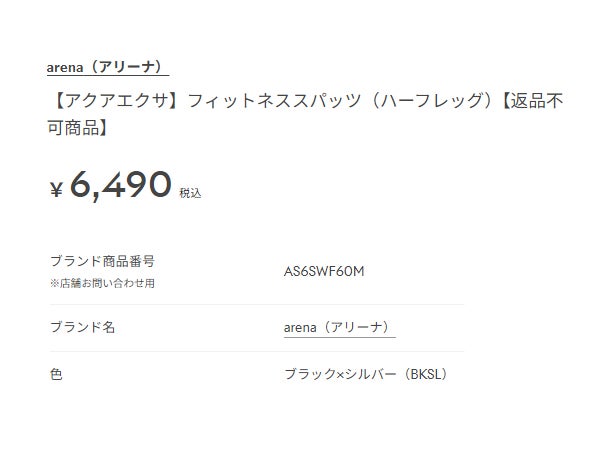The height and width of the screenshot is (450, 600).
Task: Click the ブランド名 label
Action: [82, 327]
